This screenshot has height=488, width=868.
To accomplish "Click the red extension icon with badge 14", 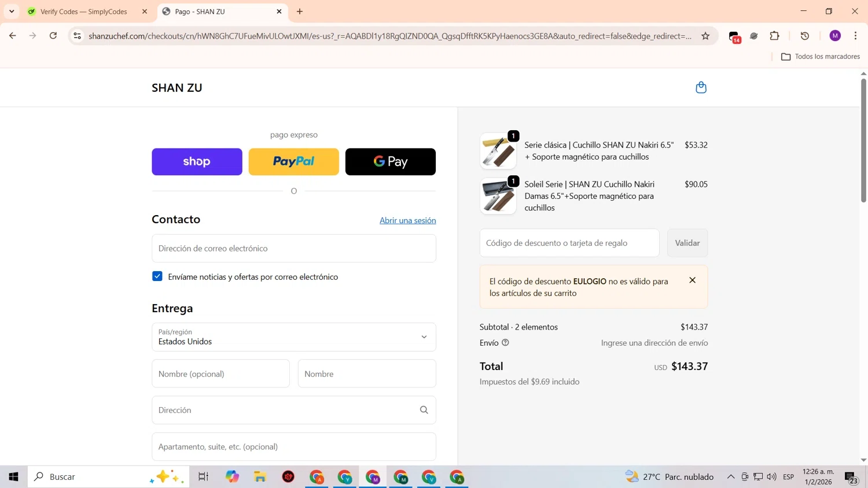I will click(734, 36).
